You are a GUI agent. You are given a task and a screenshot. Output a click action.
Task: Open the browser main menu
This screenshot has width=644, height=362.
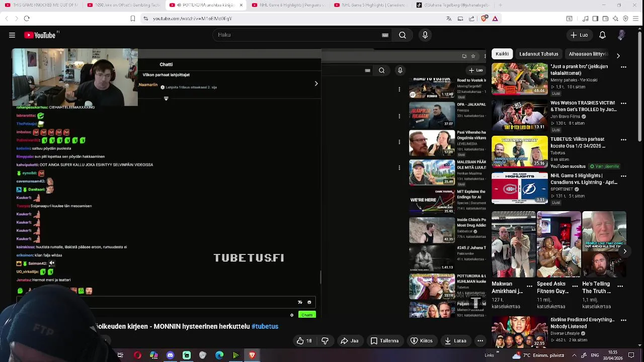point(636,19)
